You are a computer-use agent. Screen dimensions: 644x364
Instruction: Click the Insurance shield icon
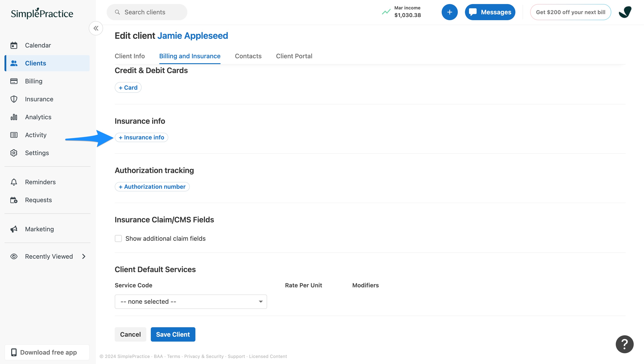coord(14,99)
